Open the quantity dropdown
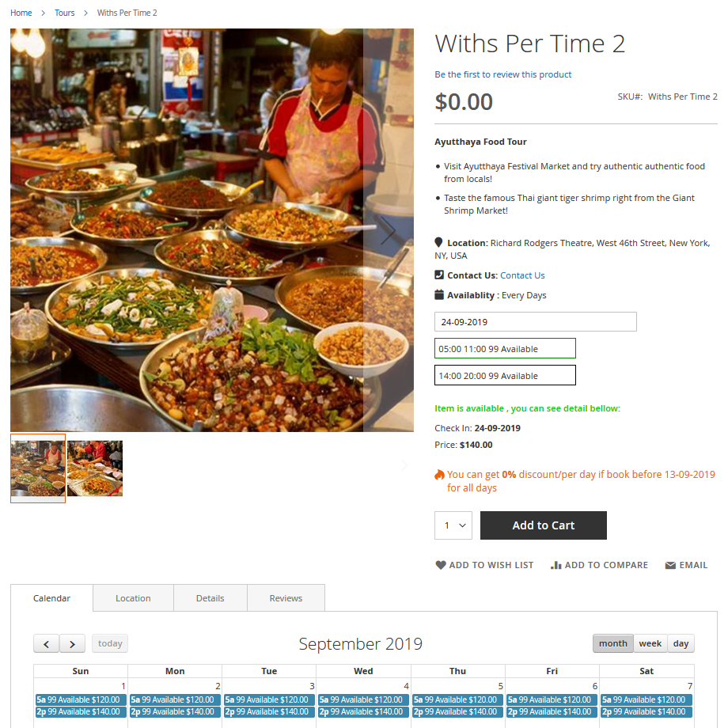Viewport: 728px width, 728px height. coord(453,525)
